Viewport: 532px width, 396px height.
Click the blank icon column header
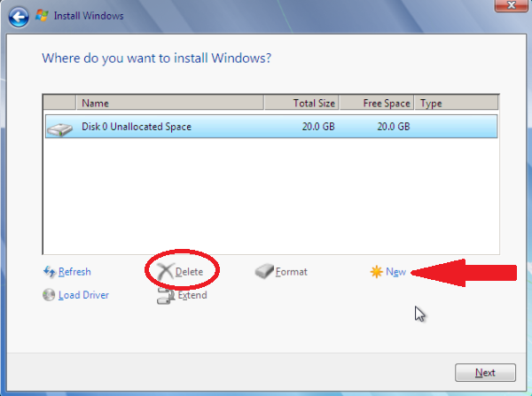click(x=59, y=103)
